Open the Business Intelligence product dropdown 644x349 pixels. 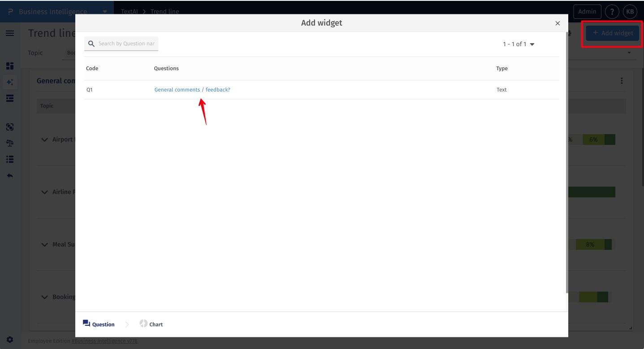click(105, 11)
